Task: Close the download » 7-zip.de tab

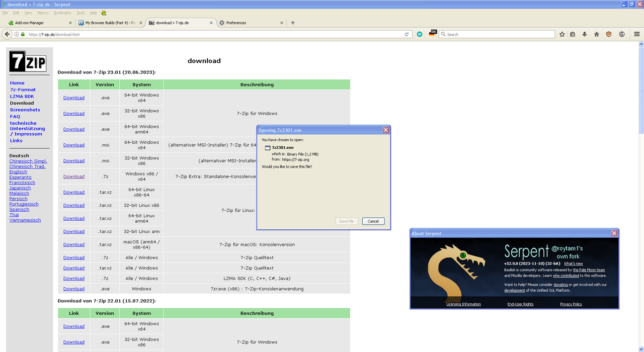Action: point(211,23)
